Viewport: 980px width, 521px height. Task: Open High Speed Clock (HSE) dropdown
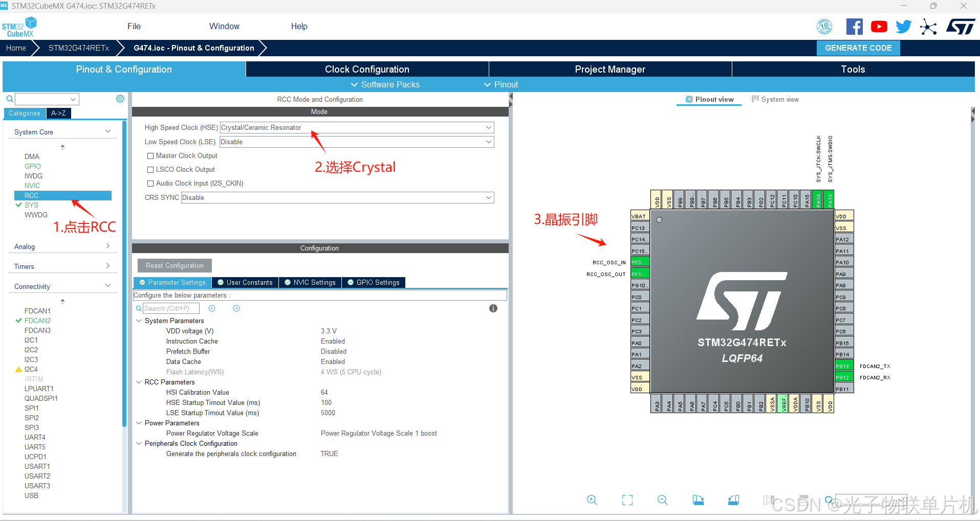click(x=357, y=127)
